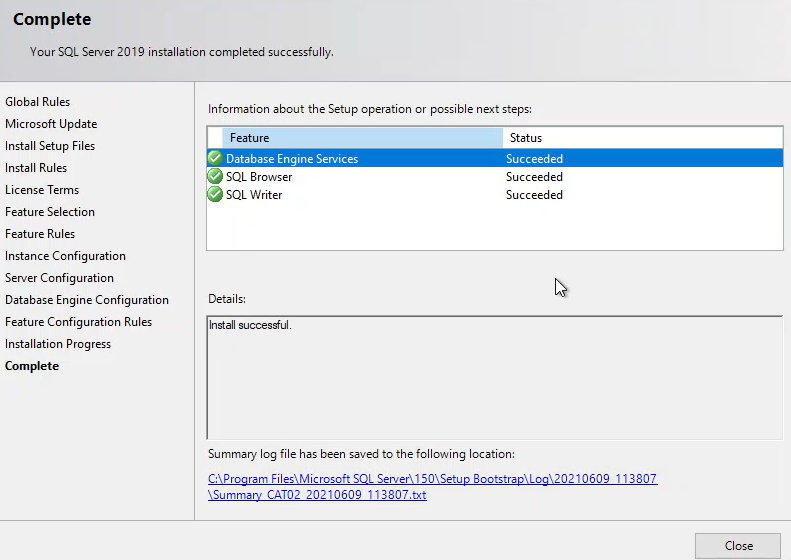Click Succeeded status for SQL Writer
This screenshot has height=560, width=791.
534,195
